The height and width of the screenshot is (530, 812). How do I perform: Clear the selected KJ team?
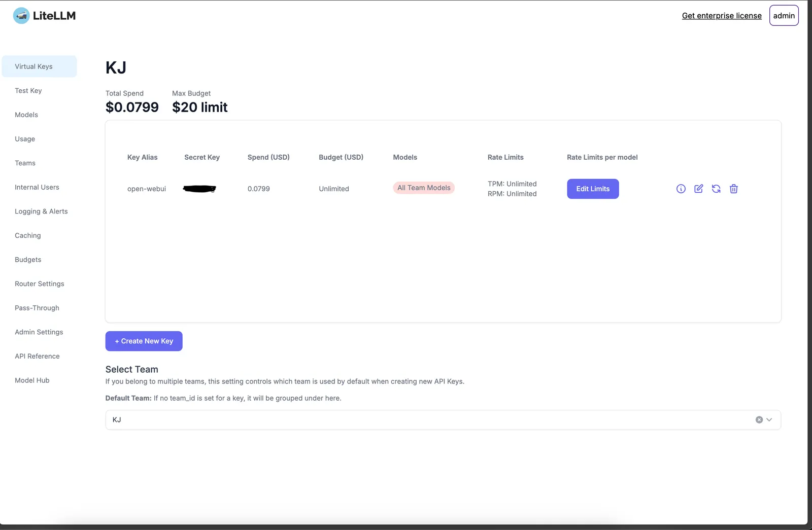(759, 420)
